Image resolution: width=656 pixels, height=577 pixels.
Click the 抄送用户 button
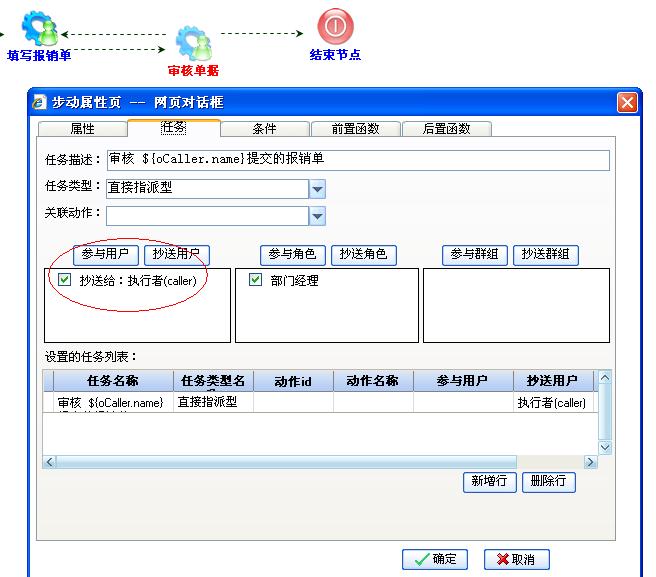pyautogui.click(x=177, y=255)
